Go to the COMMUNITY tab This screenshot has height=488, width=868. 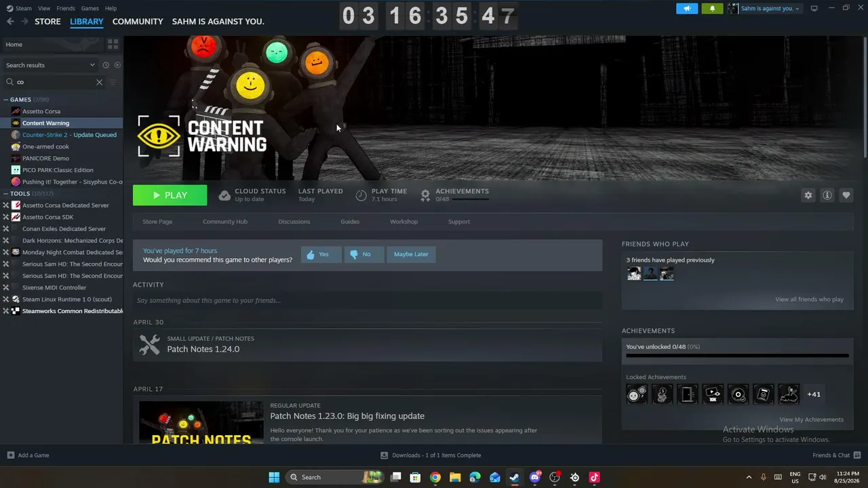pyautogui.click(x=138, y=22)
